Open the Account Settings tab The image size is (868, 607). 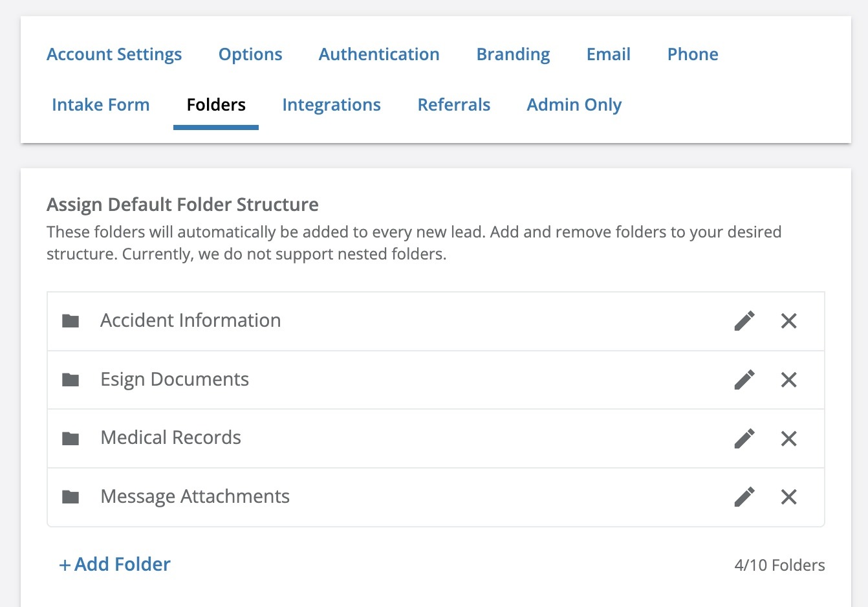click(114, 54)
